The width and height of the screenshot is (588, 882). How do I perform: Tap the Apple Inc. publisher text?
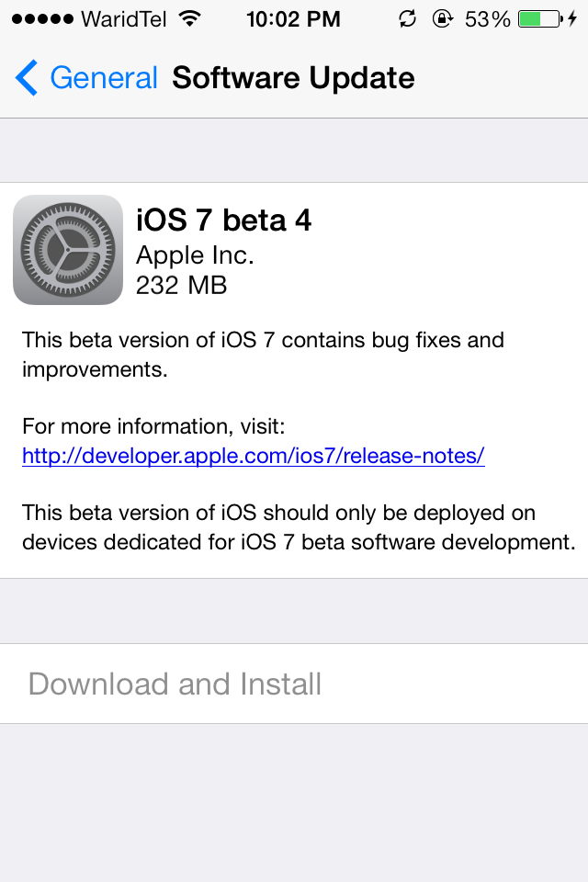(x=196, y=255)
